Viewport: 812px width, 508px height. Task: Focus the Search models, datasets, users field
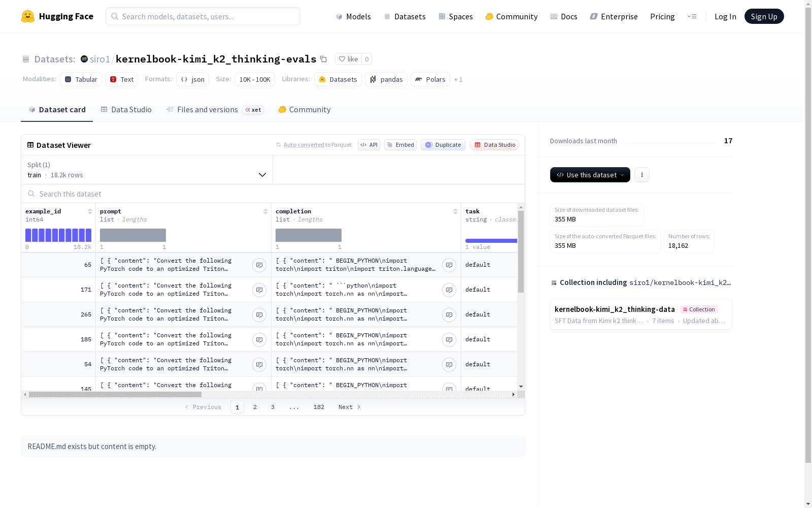[x=203, y=16]
